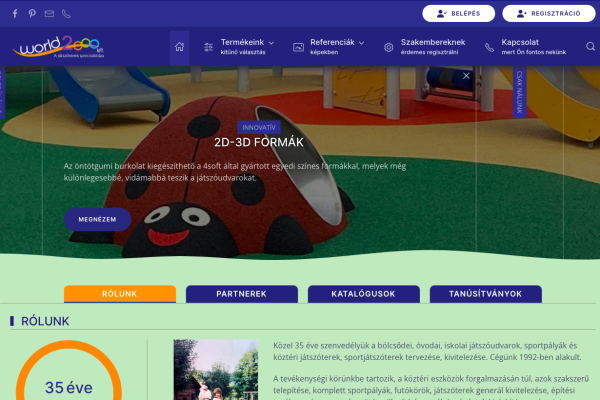This screenshot has height=400, width=600.
Task: Open the Regisztráció button
Action: (549, 13)
